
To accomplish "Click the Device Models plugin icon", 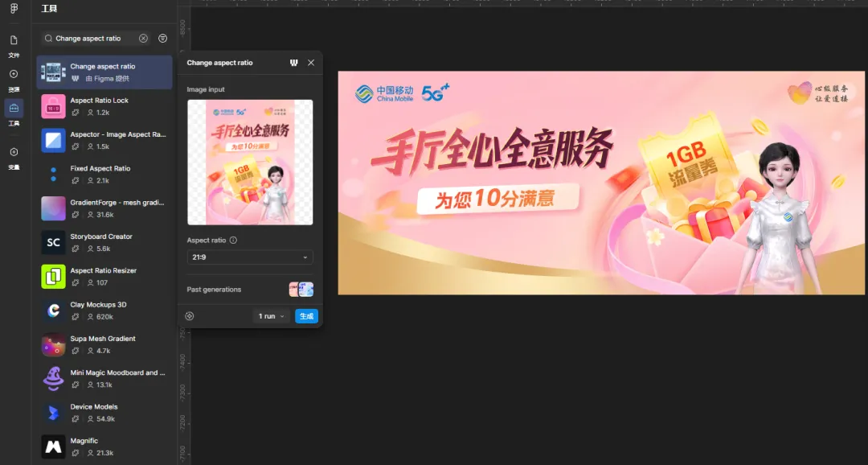I will (53, 413).
